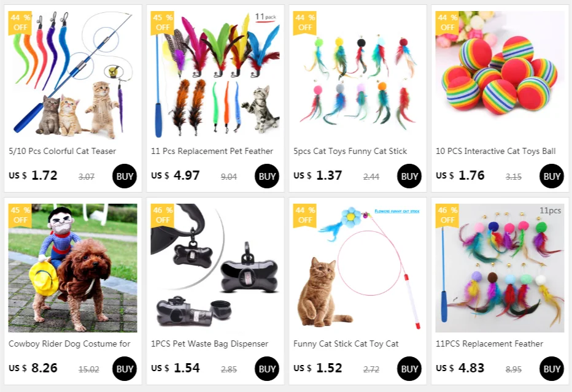This screenshot has height=392, width=572.
Task: Open the rainbow cat toy balls image
Action: (x=500, y=75)
